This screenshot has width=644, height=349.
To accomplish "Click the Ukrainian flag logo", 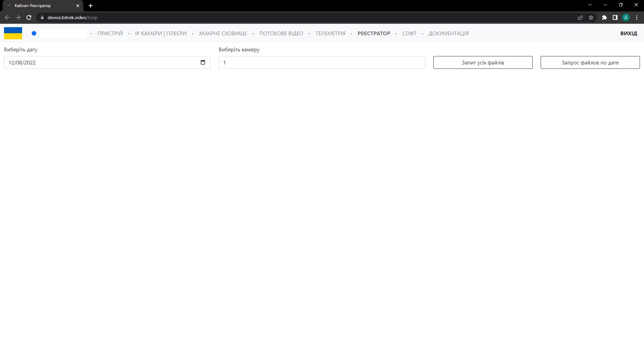I will pos(13,33).
